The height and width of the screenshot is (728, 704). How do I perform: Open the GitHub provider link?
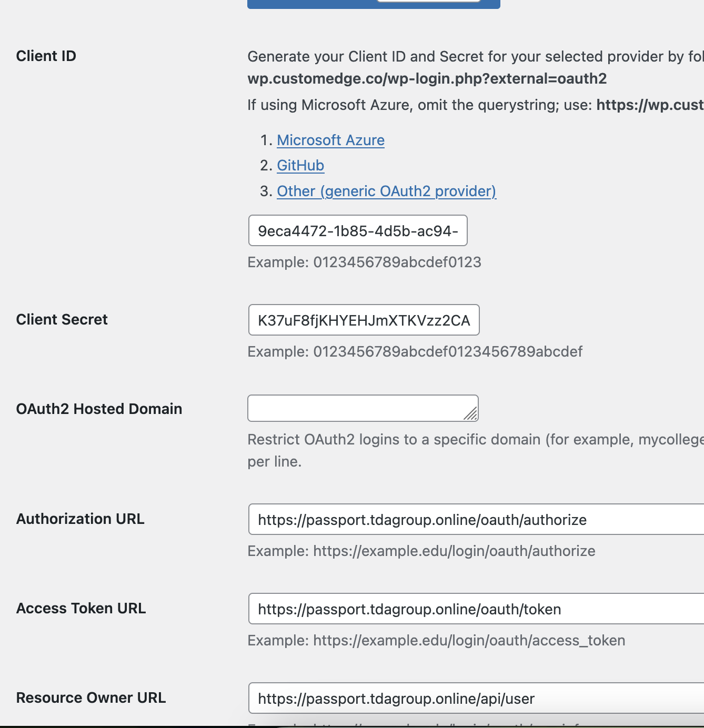[300, 166]
